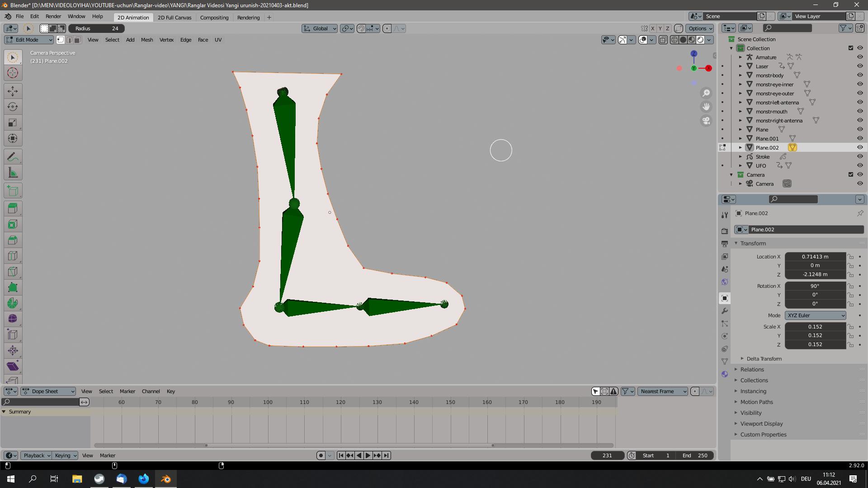Screen dimensions: 868x488
Task: Expand the Amature item in outliner
Action: [x=741, y=57]
